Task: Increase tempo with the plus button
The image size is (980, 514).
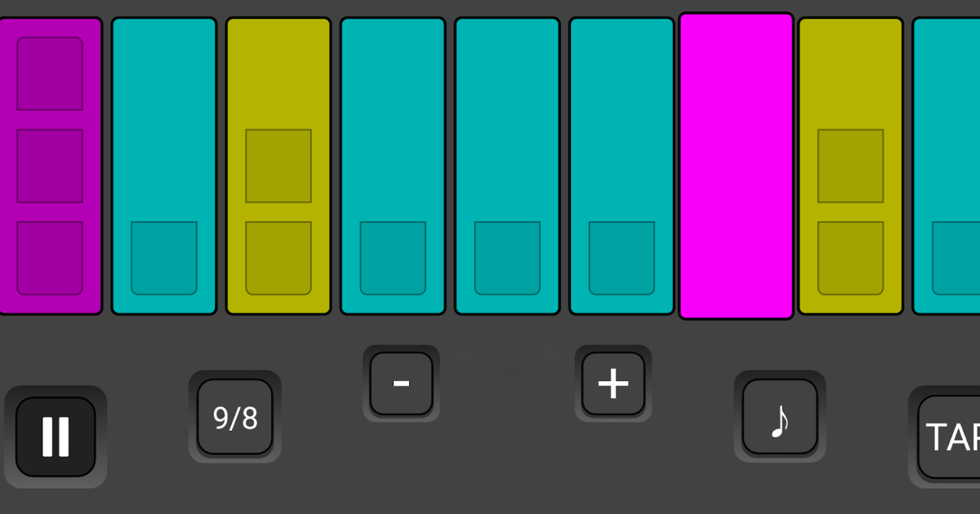Action: (x=613, y=383)
